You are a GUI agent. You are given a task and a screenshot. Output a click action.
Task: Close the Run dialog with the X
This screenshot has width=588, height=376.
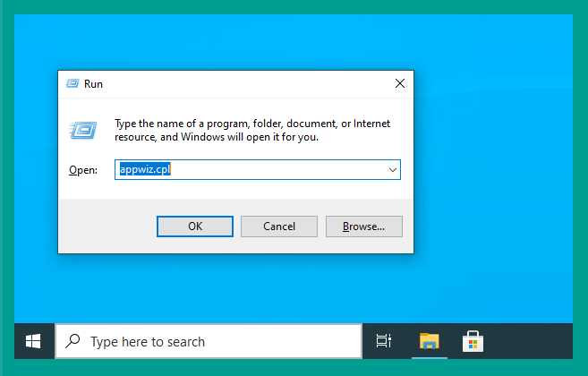[x=400, y=83]
